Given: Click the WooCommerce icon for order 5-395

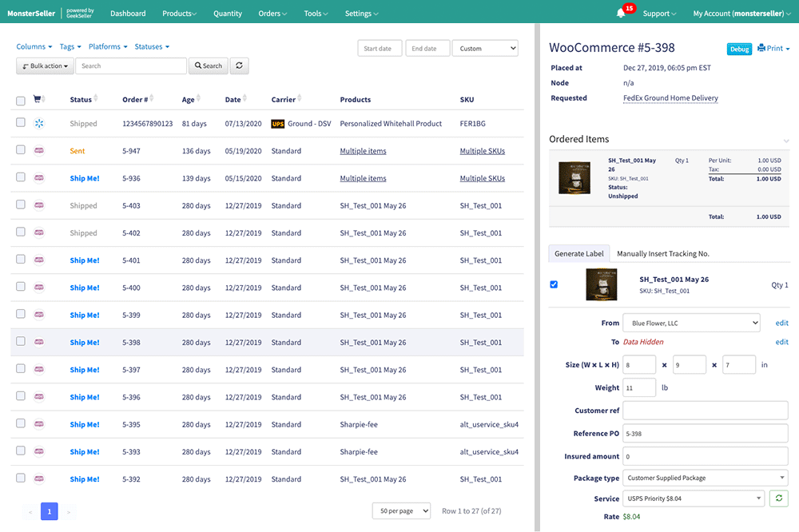Looking at the screenshot, I should 39,424.
